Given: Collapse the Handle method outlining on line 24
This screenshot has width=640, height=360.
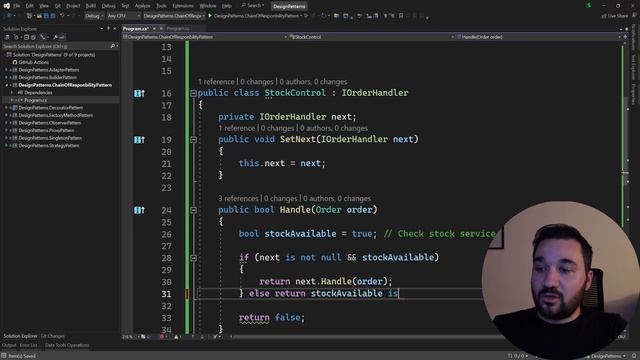Looking at the screenshot, I should tap(193, 210).
